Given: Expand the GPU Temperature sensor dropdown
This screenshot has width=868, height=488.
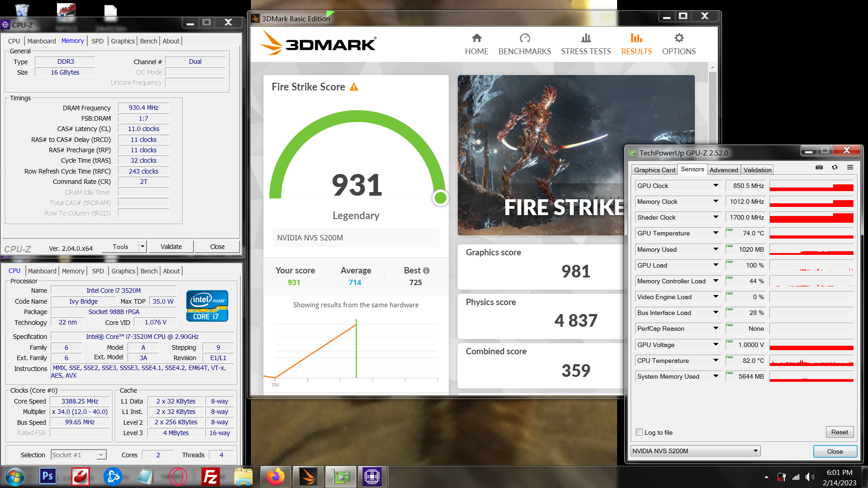Looking at the screenshot, I should pos(716,233).
